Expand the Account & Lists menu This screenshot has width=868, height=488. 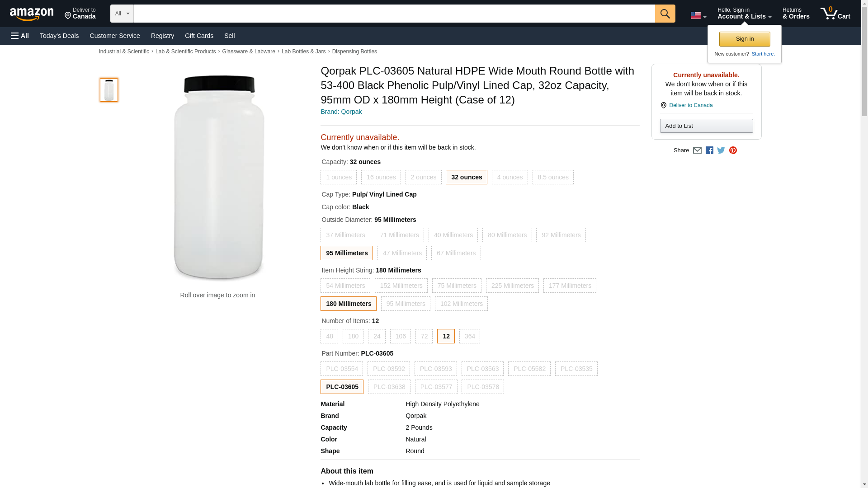coord(744,14)
